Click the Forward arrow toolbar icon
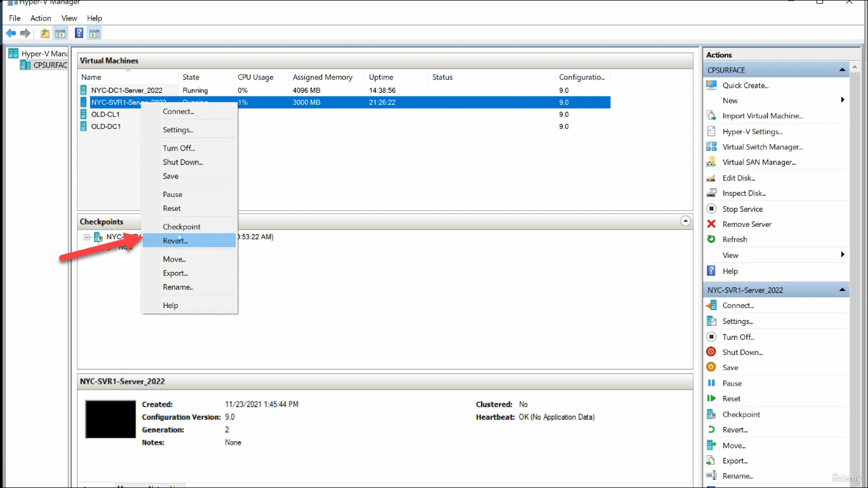 (x=25, y=33)
